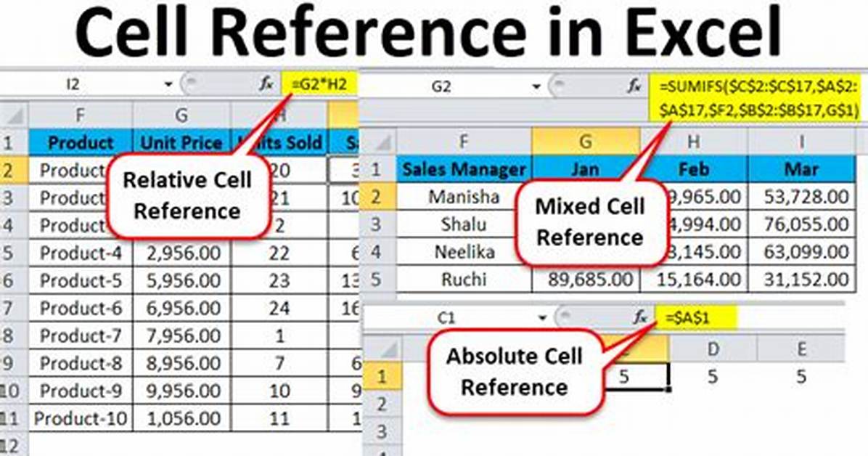868x456 pixels.
Task: Select the Ruchi cell
Action: click(x=464, y=280)
